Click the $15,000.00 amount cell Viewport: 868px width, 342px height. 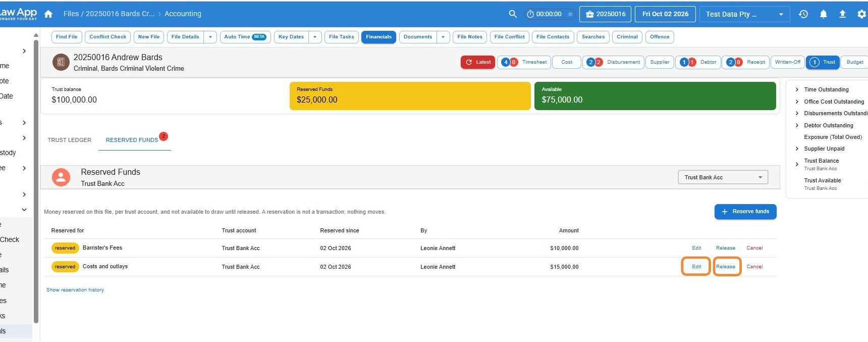564,267
